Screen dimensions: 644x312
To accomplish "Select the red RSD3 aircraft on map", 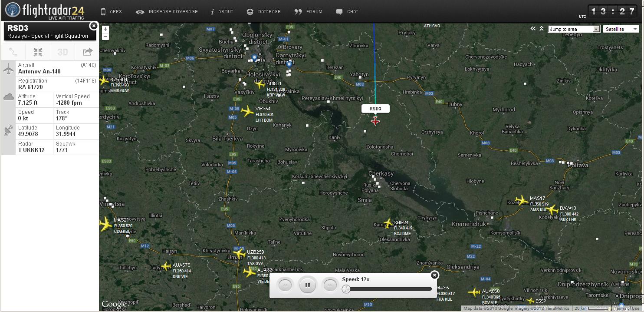I will pyautogui.click(x=375, y=121).
